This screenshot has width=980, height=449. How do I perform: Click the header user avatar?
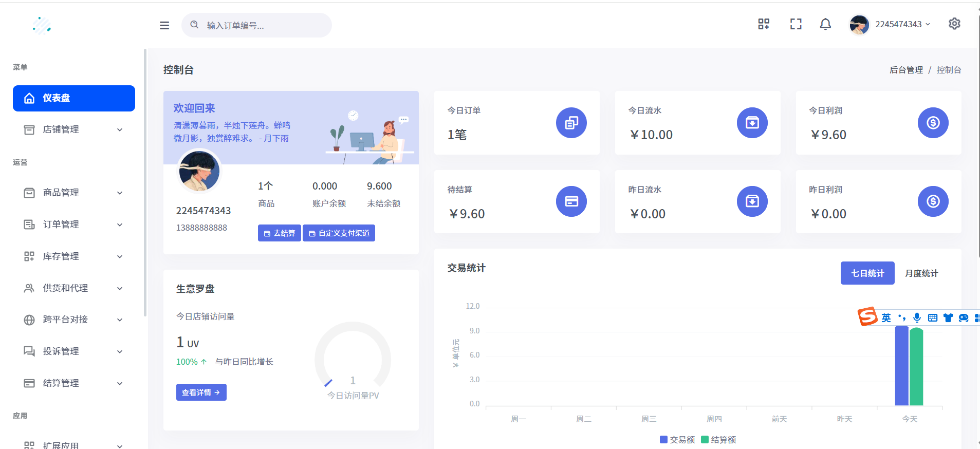tap(859, 25)
